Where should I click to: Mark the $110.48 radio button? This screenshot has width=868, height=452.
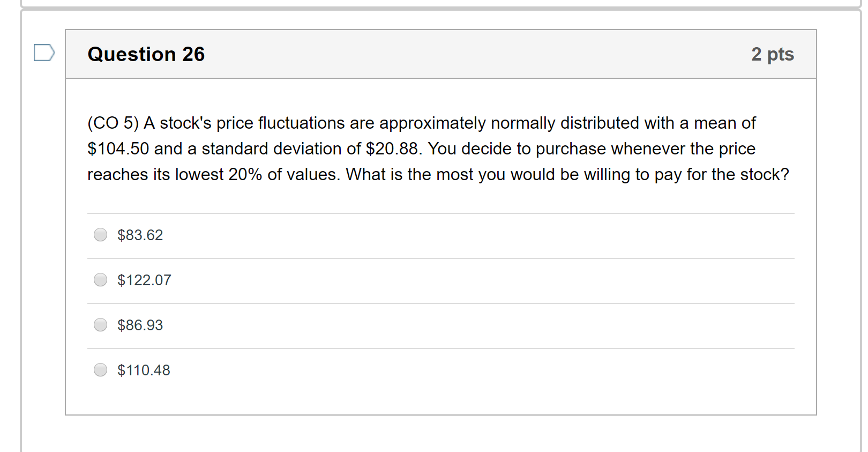pos(100,370)
